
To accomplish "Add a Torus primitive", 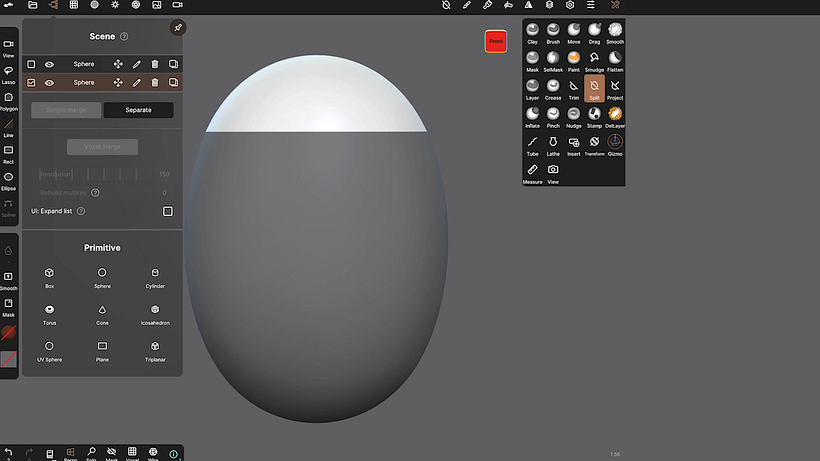I will click(49, 315).
